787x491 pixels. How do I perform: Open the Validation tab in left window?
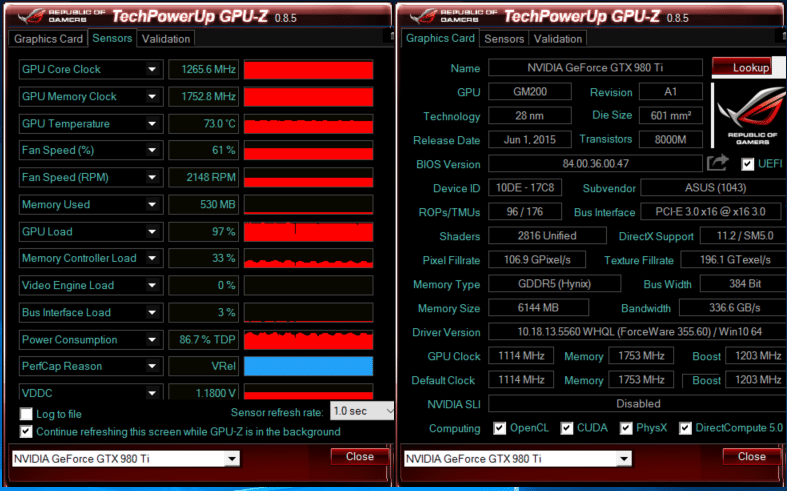point(166,39)
